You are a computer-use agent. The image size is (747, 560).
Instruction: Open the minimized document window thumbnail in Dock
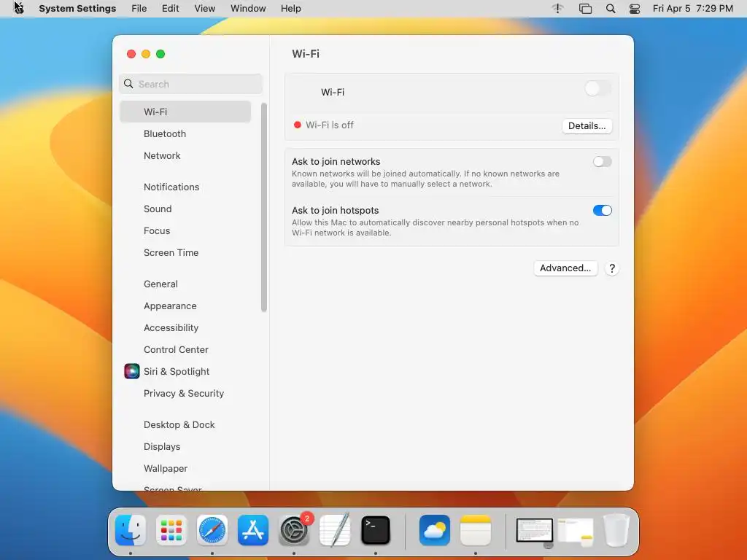(x=535, y=531)
